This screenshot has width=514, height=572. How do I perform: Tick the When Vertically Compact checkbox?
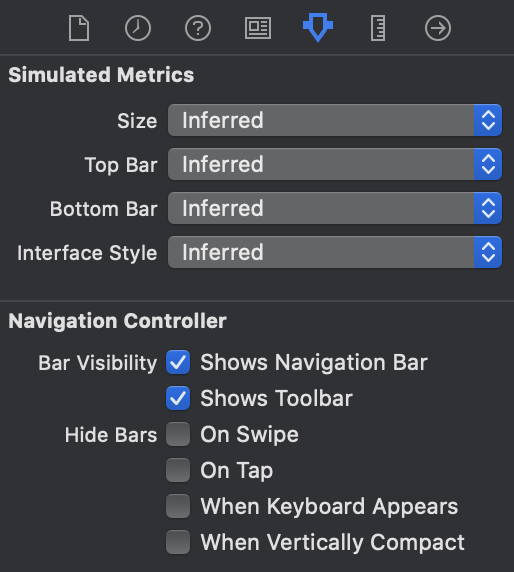point(178,542)
